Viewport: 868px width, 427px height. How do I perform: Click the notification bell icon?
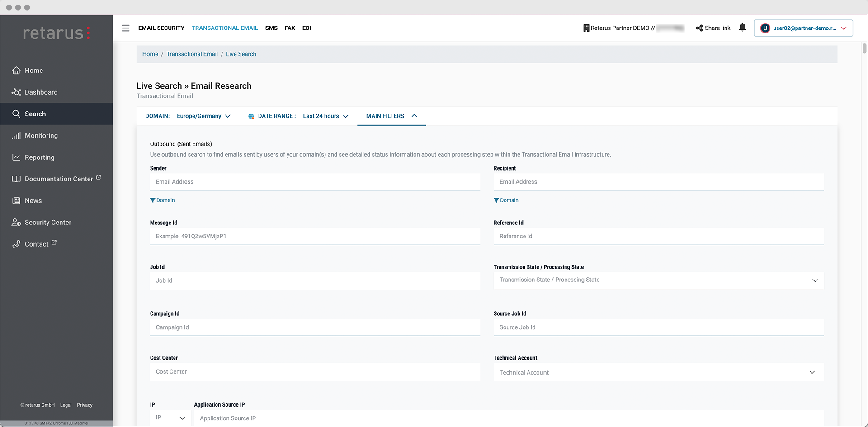pos(742,28)
